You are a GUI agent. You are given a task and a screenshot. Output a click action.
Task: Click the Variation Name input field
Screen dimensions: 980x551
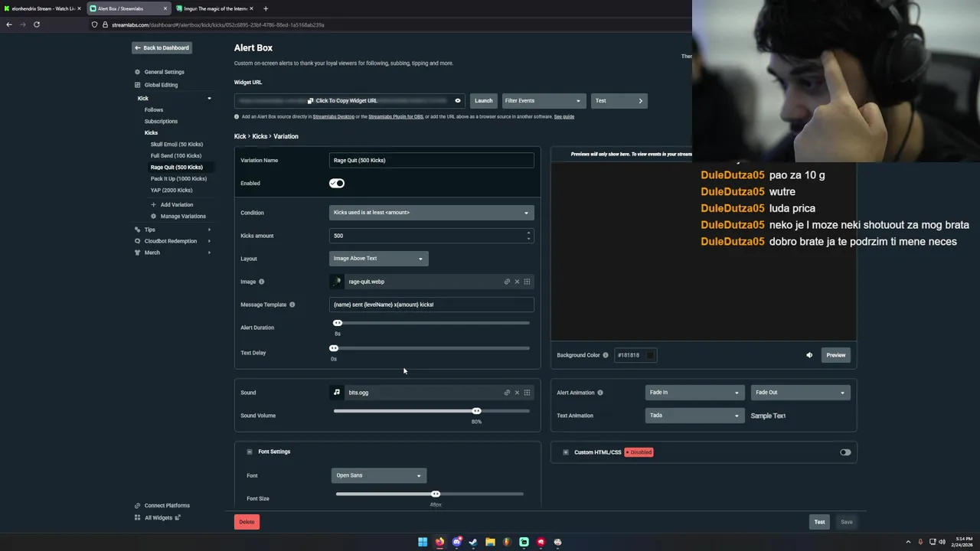tap(431, 160)
